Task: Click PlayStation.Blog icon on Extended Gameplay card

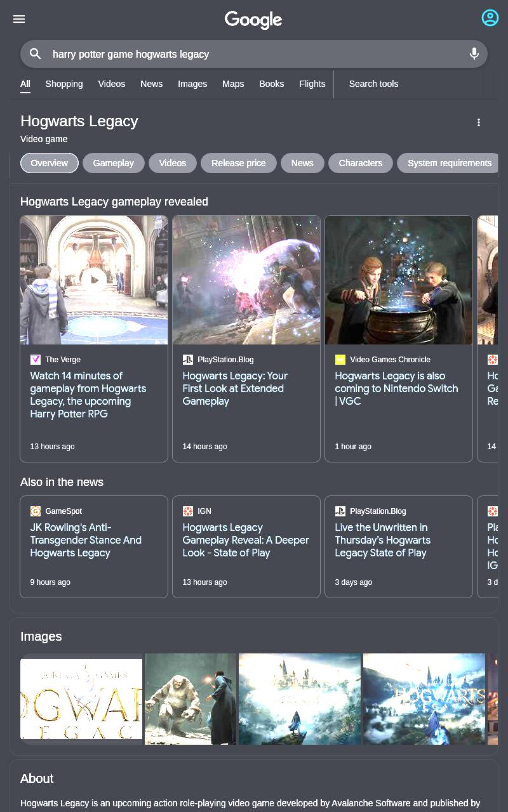Action: pos(188,360)
